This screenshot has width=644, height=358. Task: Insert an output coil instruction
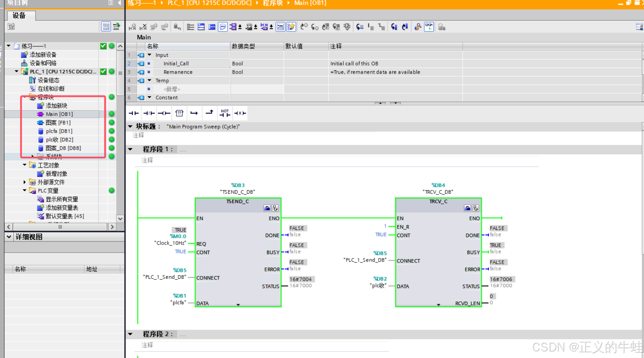click(x=164, y=113)
